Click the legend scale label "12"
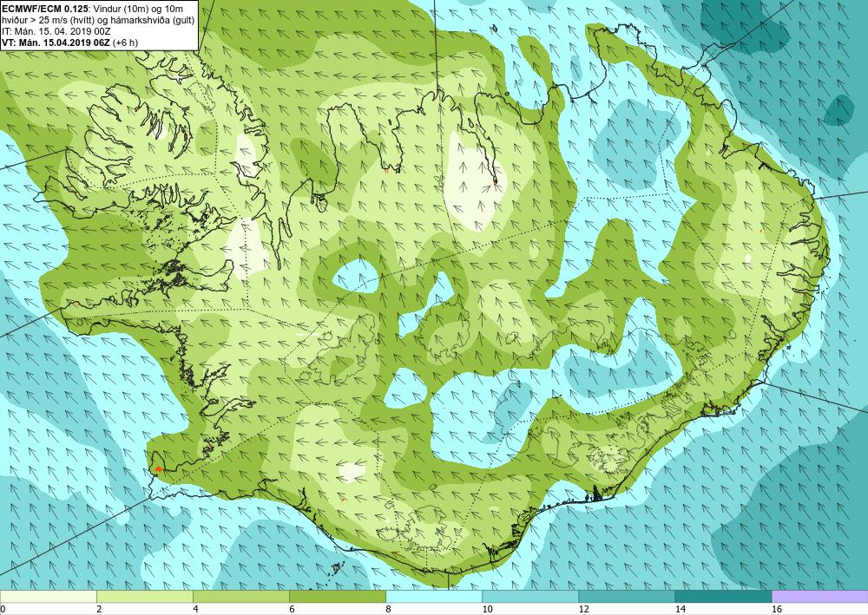868x615 pixels. coord(584,609)
